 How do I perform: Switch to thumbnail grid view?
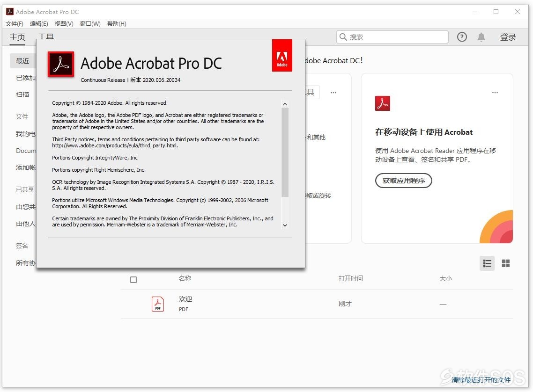(505, 263)
